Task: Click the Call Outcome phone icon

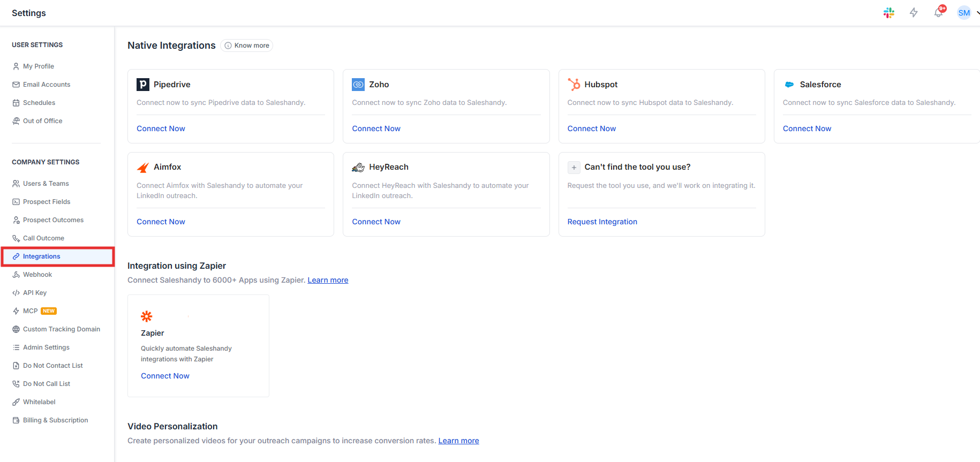Action: click(x=16, y=238)
